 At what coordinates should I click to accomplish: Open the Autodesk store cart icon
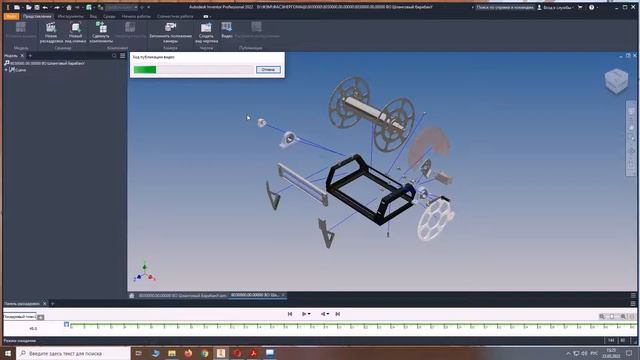pyautogui.click(x=580, y=7)
